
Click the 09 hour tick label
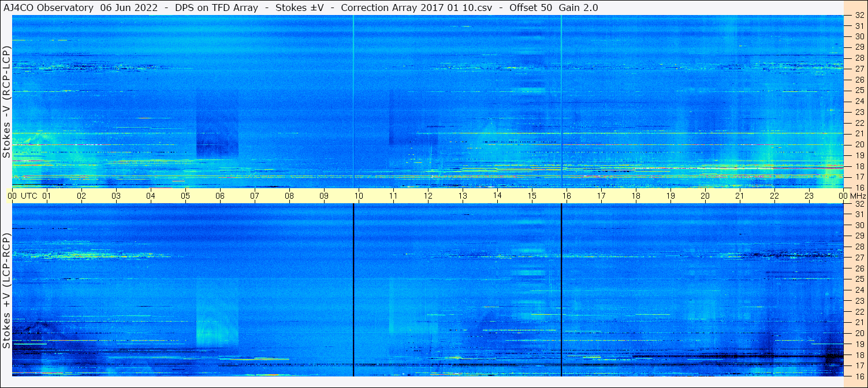tap(324, 196)
